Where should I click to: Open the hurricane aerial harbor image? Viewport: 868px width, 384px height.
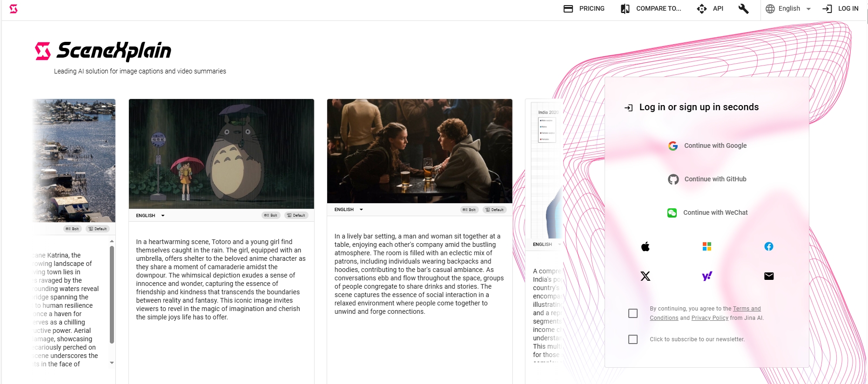coord(74,160)
